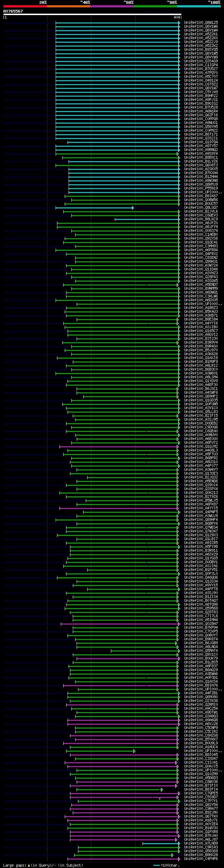This screenshot has height=868, width=224.
Task: Select label UniRef100_Q197Q4
Action: (201, 142)
